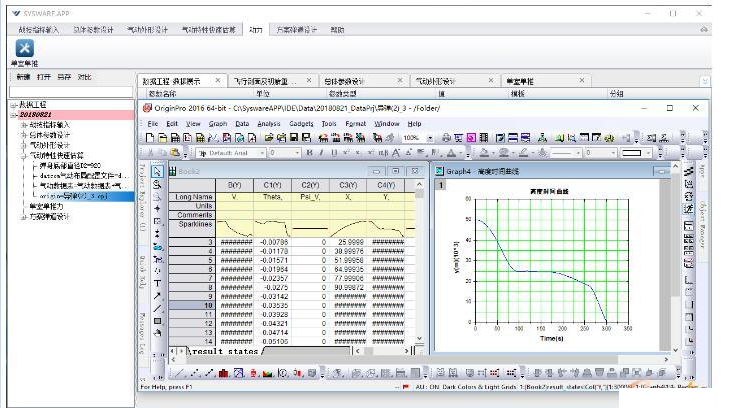Image resolution: width=729 pixels, height=408 pixels.
Task: Click the New Notes window icon
Action: click(252, 138)
